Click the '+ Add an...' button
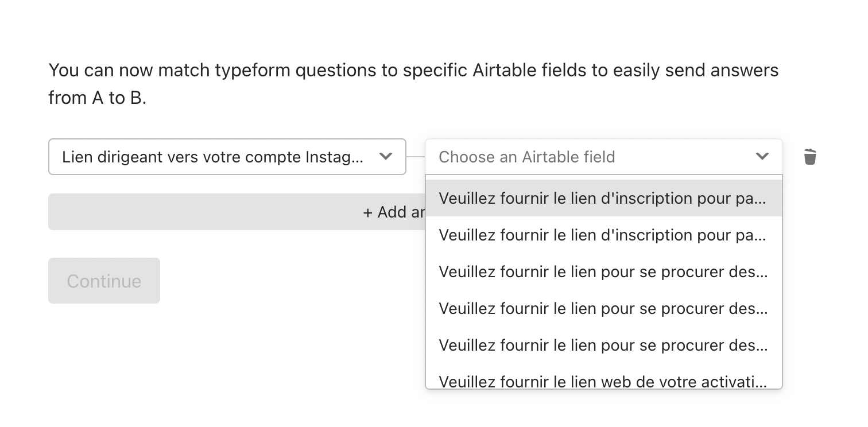The width and height of the screenshot is (868, 427). pyautogui.click(x=237, y=212)
